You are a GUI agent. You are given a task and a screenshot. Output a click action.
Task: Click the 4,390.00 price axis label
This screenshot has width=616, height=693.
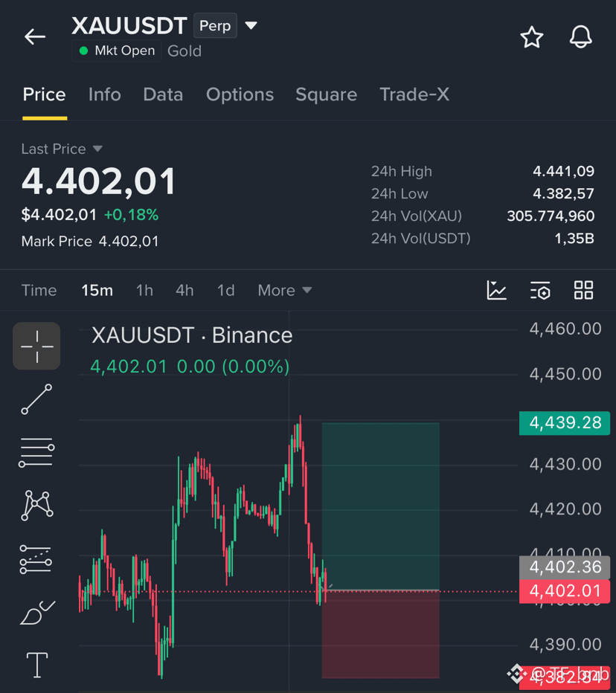click(x=565, y=645)
